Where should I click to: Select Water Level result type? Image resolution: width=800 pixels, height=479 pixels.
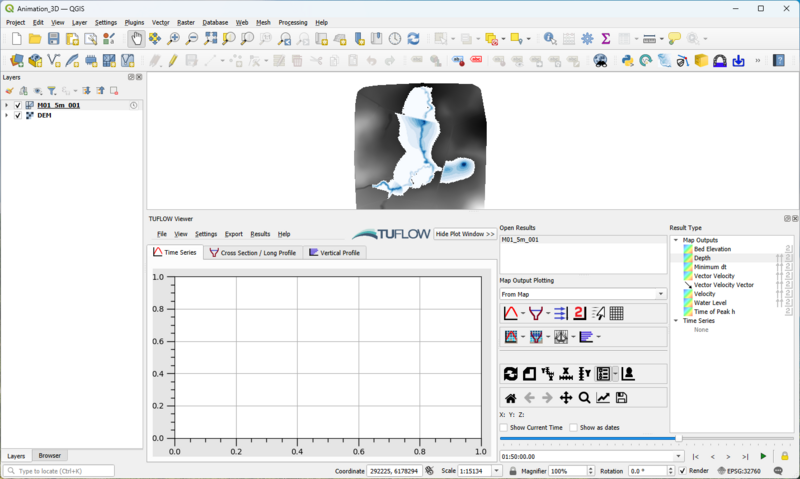pos(710,302)
